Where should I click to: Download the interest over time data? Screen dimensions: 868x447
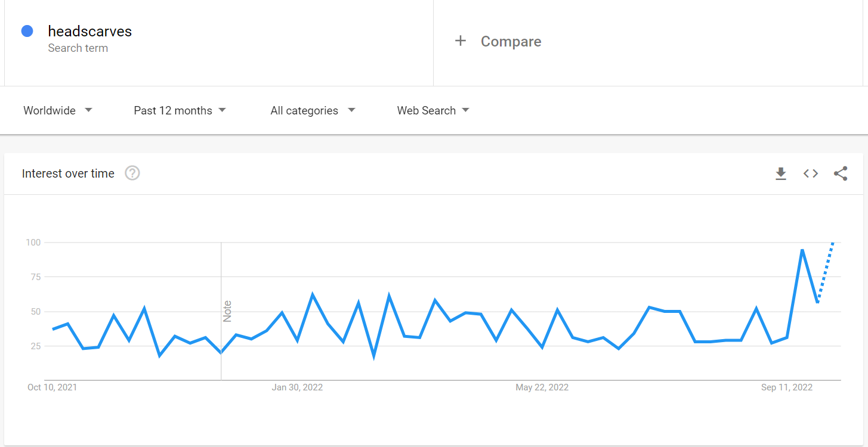(x=780, y=173)
